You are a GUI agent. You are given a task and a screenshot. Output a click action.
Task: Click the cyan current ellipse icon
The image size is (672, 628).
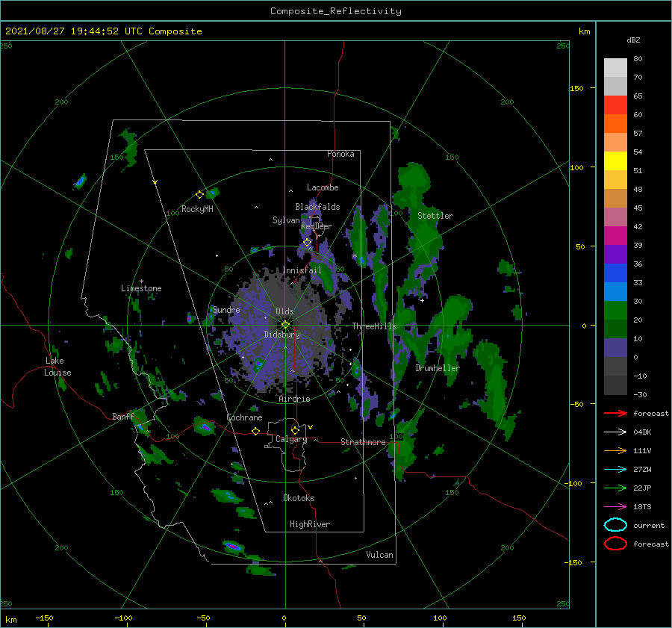615,525
